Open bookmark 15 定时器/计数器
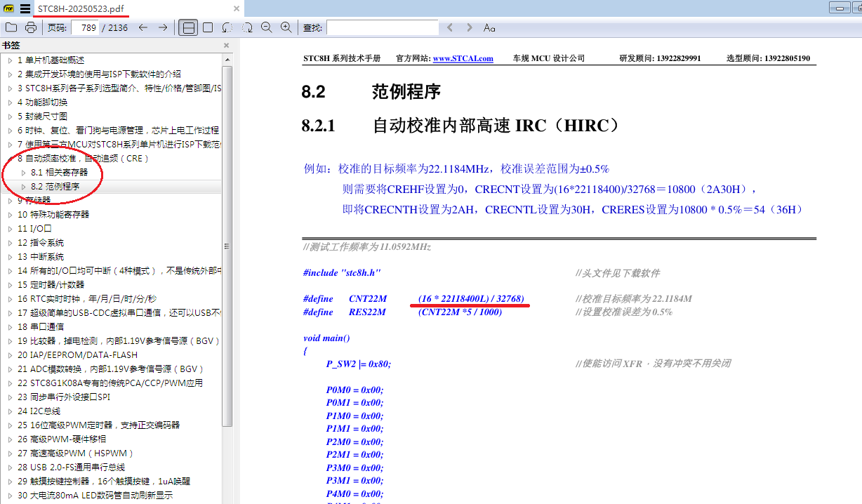862x504 pixels. [51, 284]
